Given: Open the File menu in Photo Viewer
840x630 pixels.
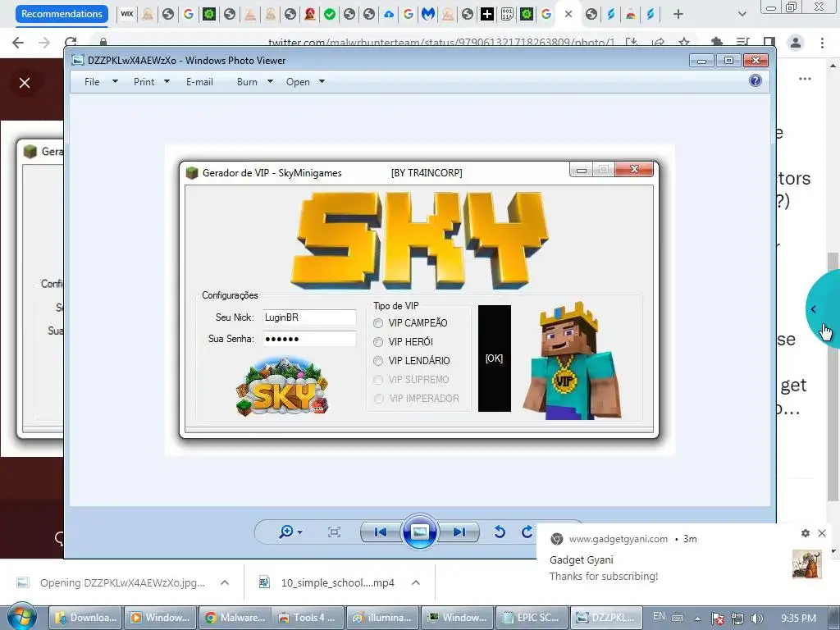Looking at the screenshot, I should tap(92, 82).
